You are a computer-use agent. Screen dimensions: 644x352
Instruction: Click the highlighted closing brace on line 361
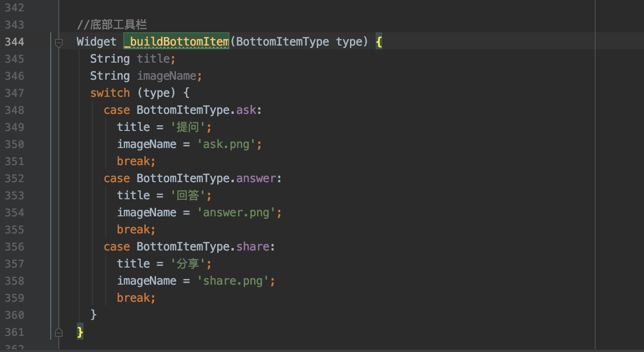pyautogui.click(x=80, y=332)
